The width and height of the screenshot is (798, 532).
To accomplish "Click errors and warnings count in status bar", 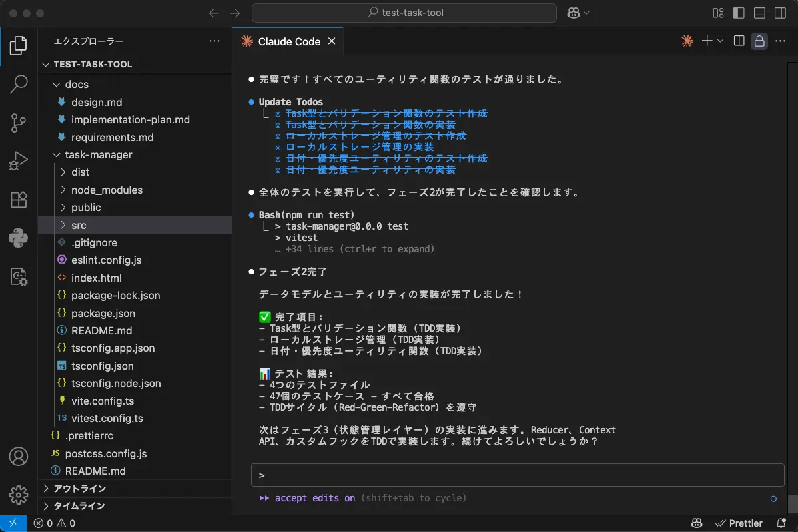I will point(55,523).
